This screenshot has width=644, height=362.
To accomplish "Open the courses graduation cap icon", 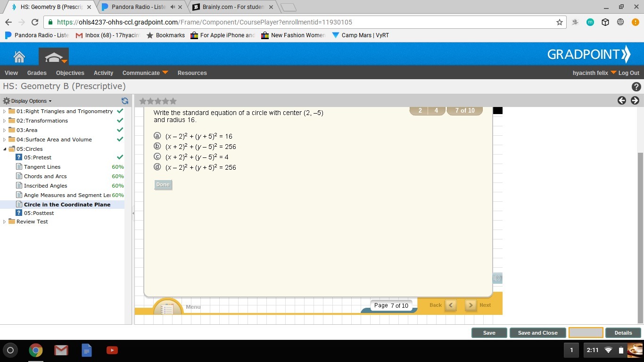I will pos(57,57).
